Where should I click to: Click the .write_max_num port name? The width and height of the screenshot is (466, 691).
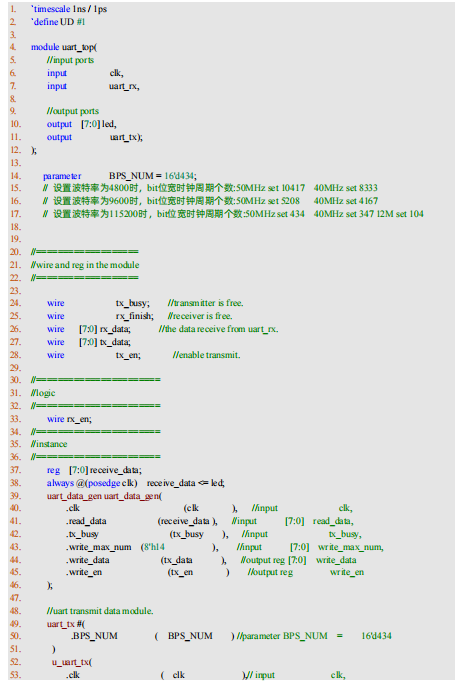coord(99,547)
